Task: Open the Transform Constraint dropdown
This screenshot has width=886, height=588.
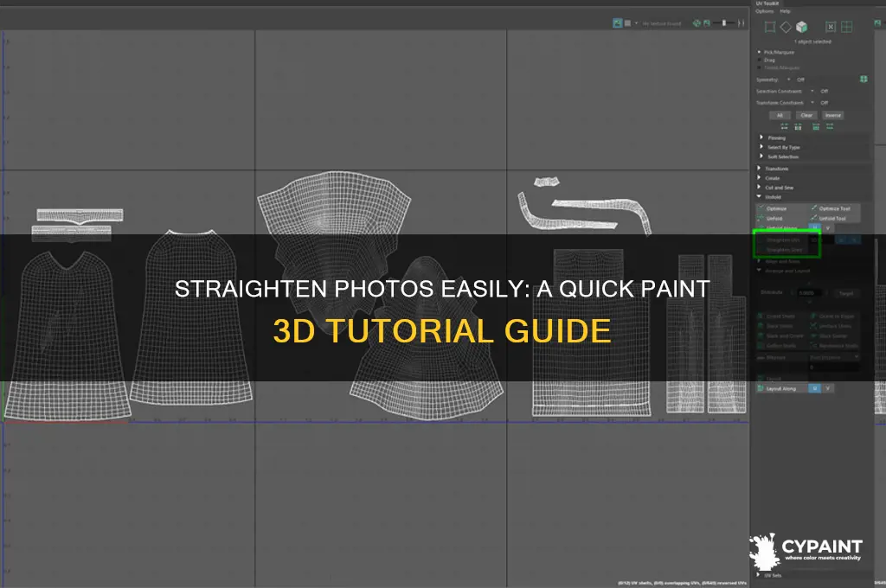Action: pyautogui.click(x=812, y=103)
